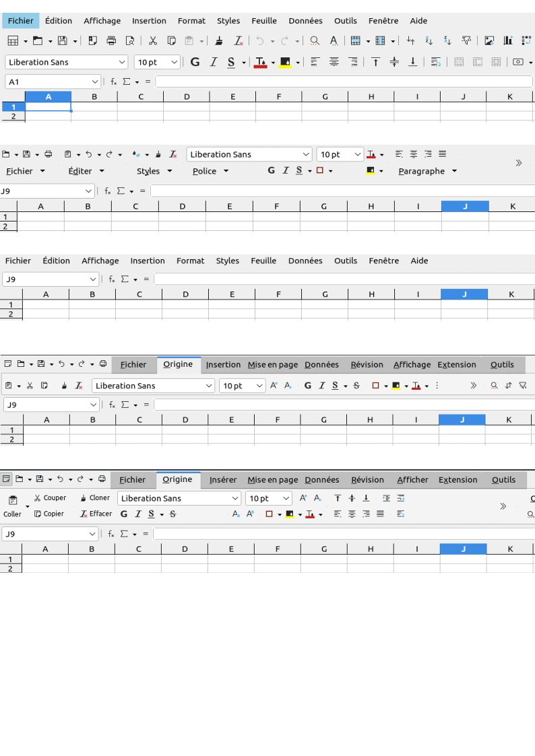Open highlighted Fichier menu in the topmost menu bar
Image resolution: width=535 pixels, height=756 pixels.
pyautogui.click(x=20, y=21)
